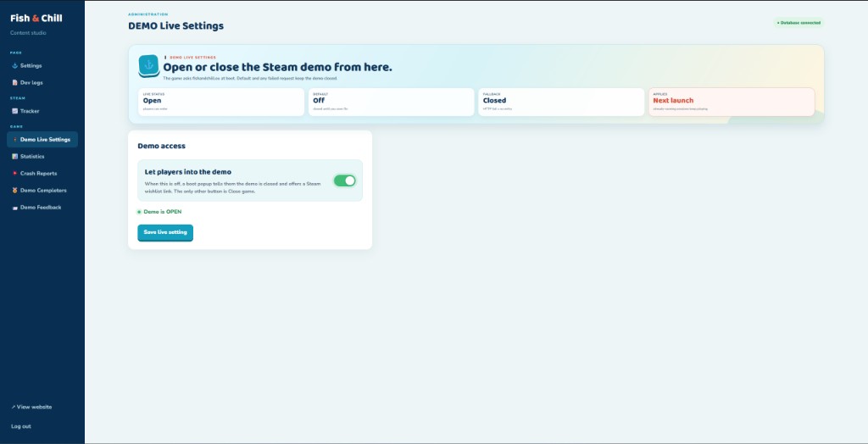Turn off the Let players into the demo switch
This screenshot has height=444, width=868.
click(x=344, y=180)
